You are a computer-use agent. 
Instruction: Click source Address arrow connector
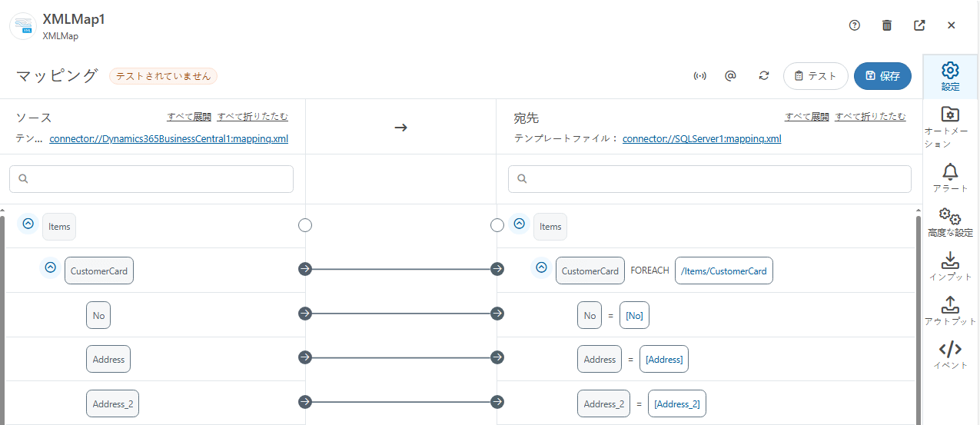point(305,357)
